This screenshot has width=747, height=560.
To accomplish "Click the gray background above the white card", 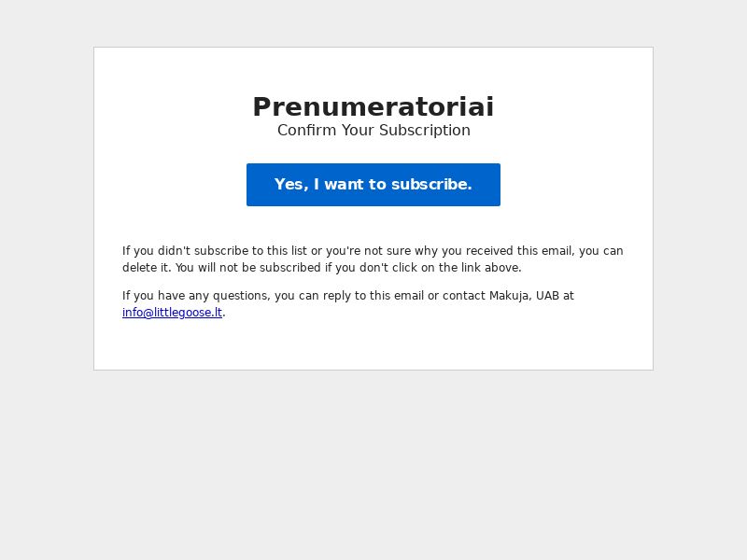I will pyautogui.click(x=373, y=22).
